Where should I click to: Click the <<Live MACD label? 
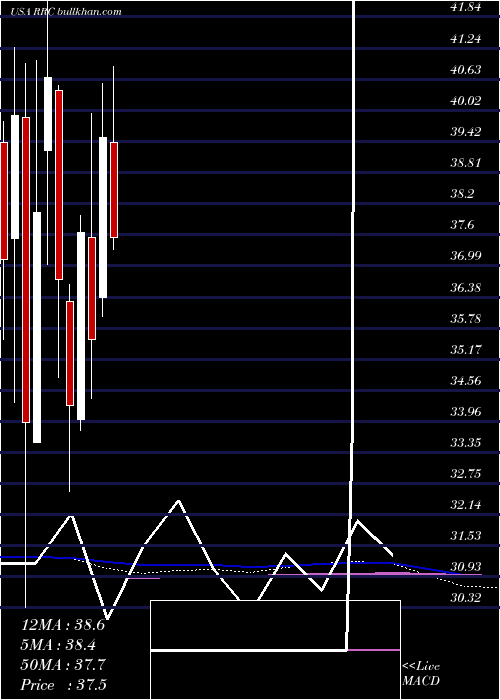pyautogui.click(x=421, y=673)
